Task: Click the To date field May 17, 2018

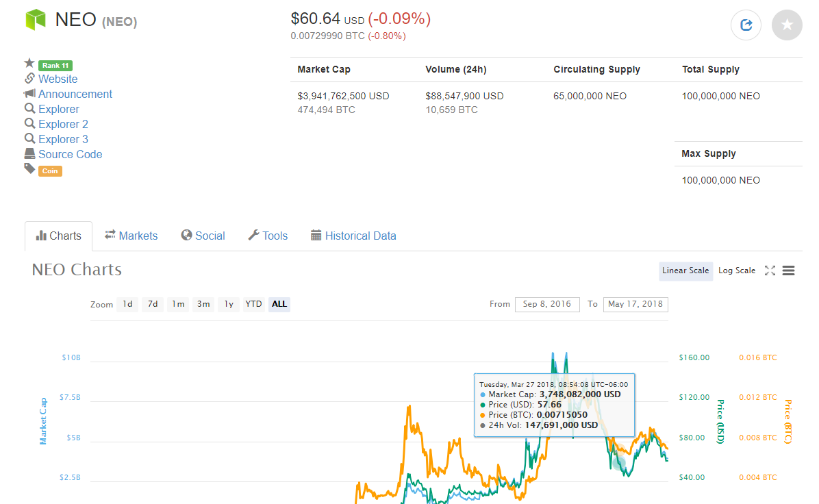Action: pyautogui.click(x=635, y=304)
